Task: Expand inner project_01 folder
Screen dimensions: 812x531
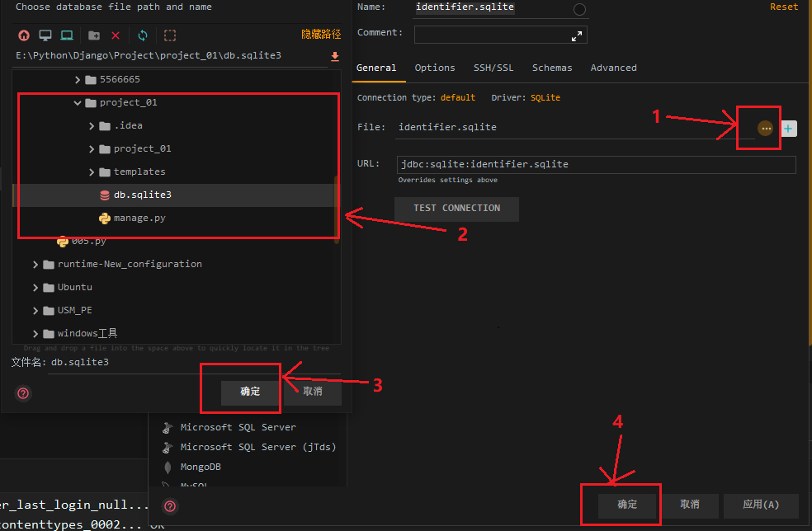Action: coord(92,149)
